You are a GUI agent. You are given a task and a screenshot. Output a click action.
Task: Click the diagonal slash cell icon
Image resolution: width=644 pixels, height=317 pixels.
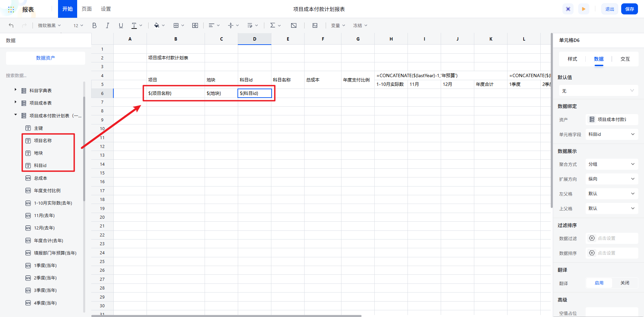click(x=293, y=25)
